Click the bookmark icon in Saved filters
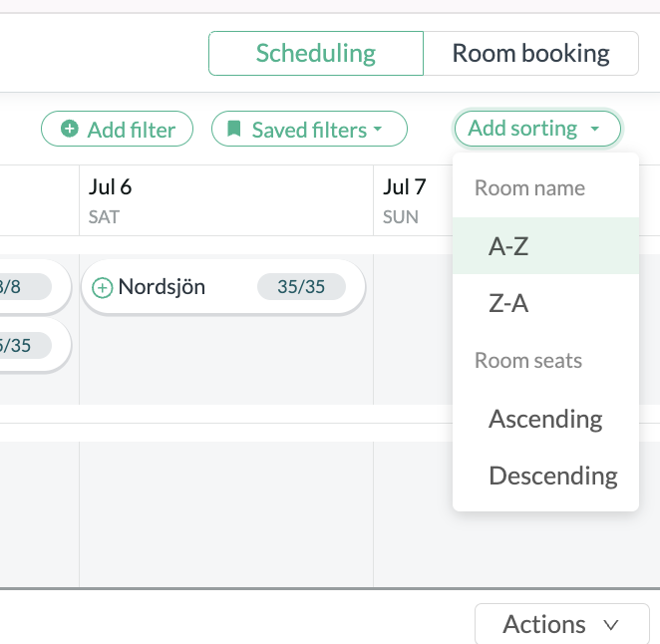Screen dimensions: 660x644 (x=234, y=129)
